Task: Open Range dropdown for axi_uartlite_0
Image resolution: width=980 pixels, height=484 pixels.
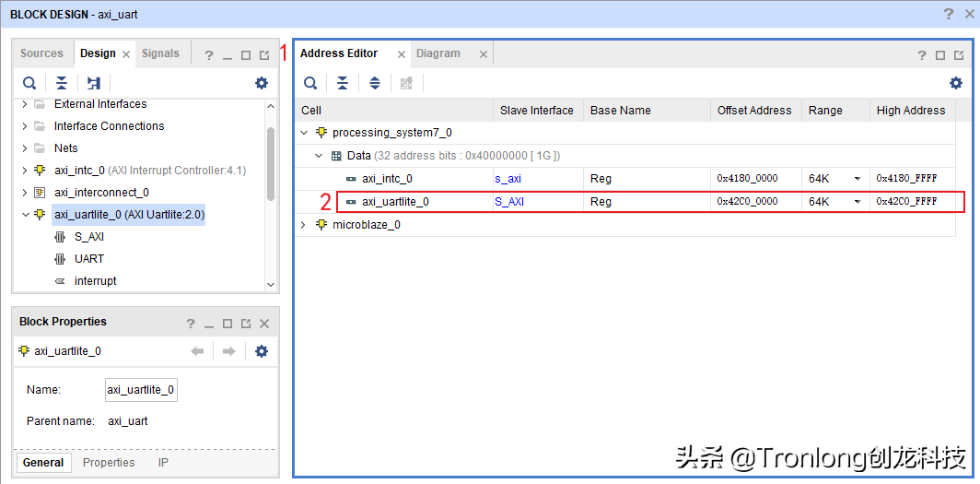Action: pyautogui.click(x=857, y=202)
